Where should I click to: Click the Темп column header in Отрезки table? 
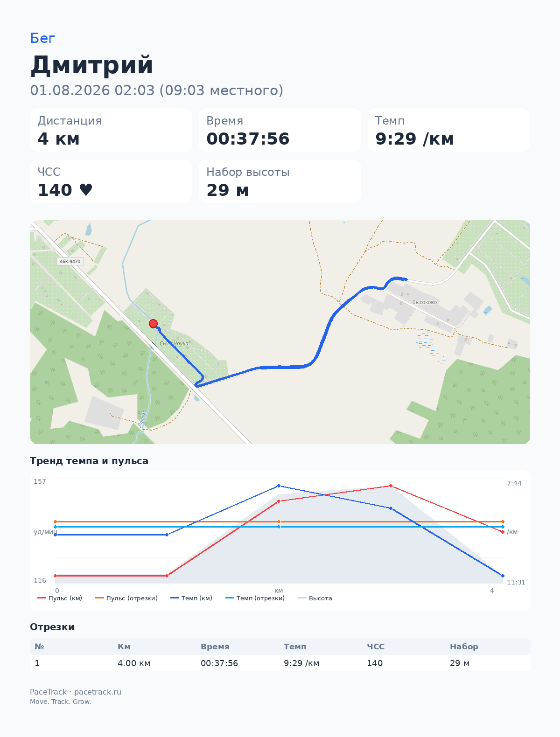coord(295,647)
